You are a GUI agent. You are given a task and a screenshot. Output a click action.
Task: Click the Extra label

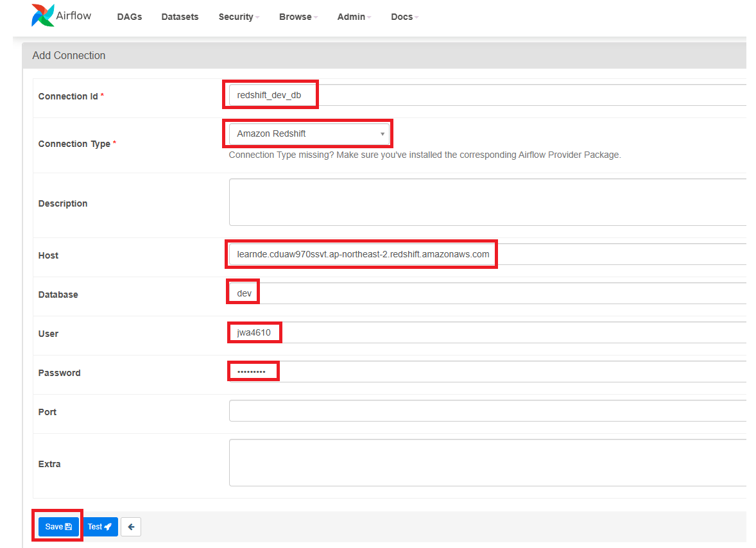(49, 464)
